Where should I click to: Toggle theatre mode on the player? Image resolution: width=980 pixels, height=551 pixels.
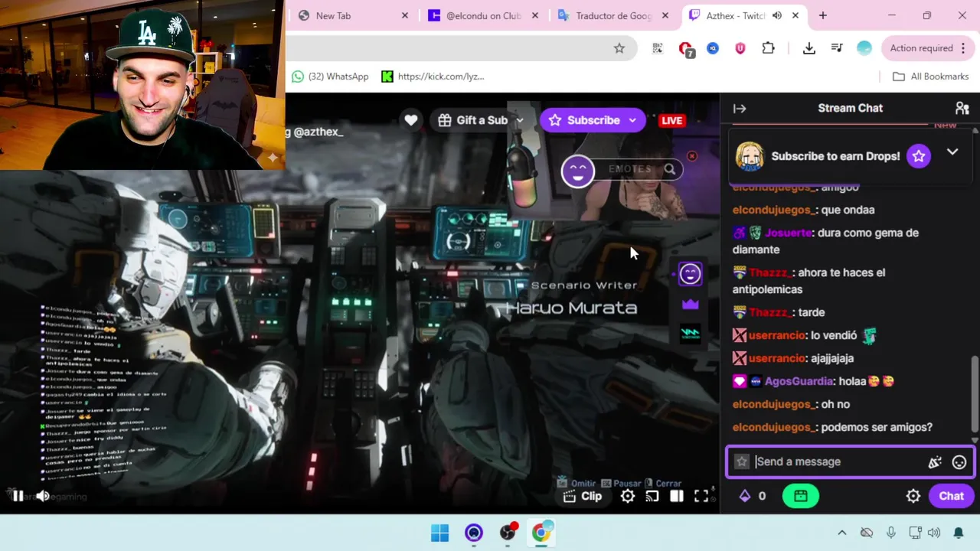pos(677,496)
